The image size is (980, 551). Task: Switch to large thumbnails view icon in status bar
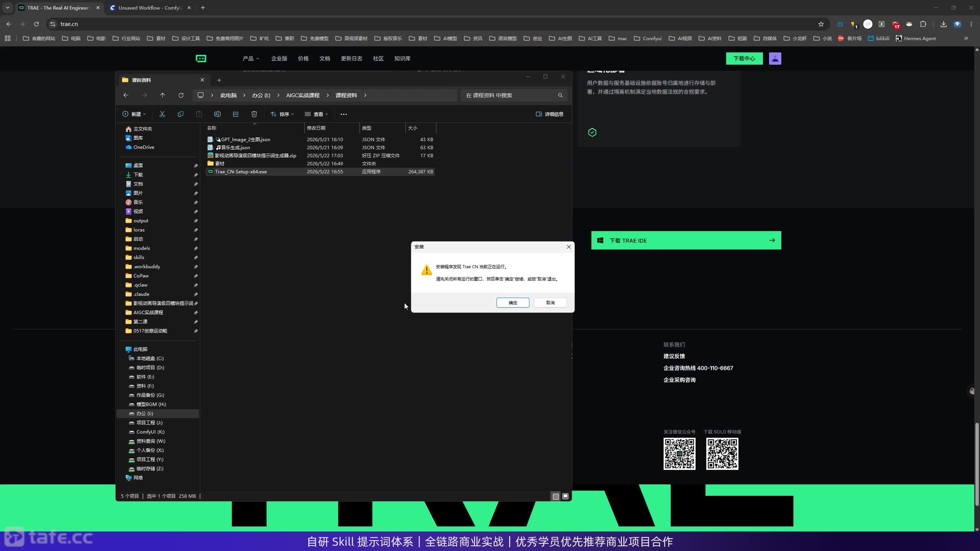coord(565,496)
